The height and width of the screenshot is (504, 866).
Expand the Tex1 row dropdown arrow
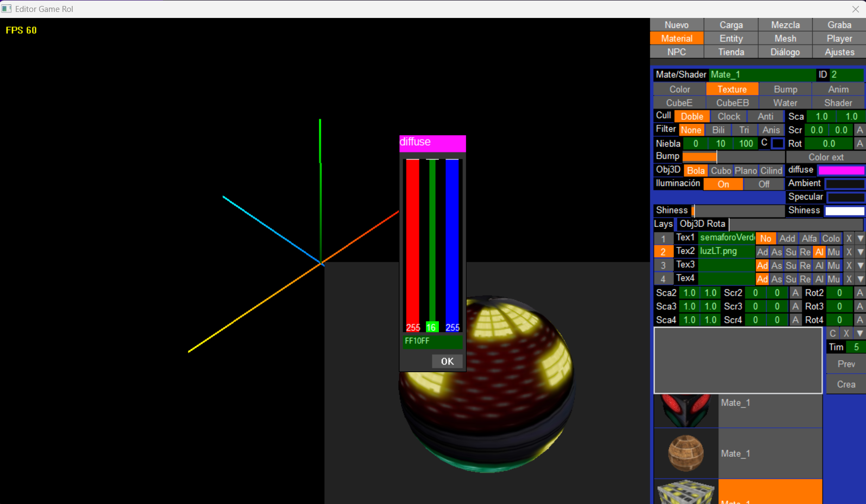860,239
